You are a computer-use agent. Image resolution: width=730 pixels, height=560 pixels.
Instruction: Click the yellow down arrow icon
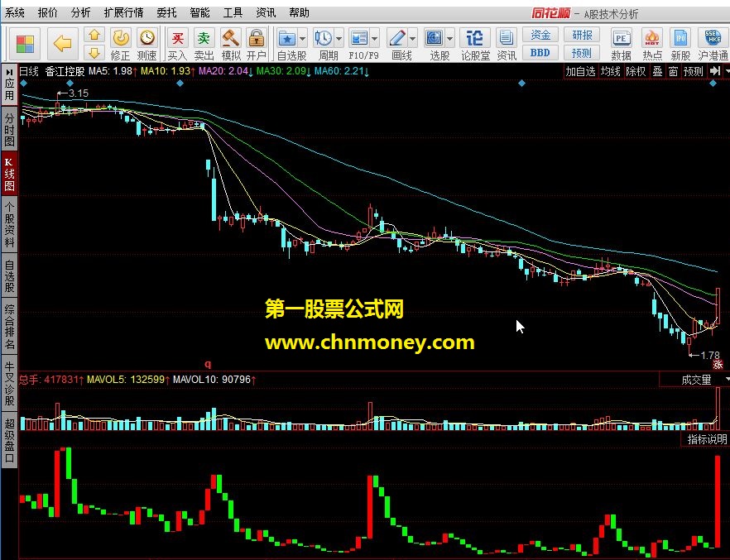click(94, 52)
